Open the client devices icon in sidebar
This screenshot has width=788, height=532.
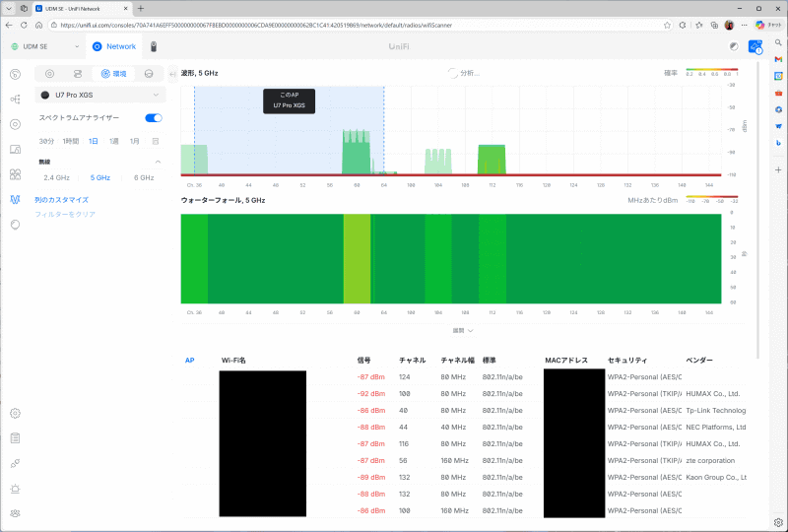click(x=15, y=150)
